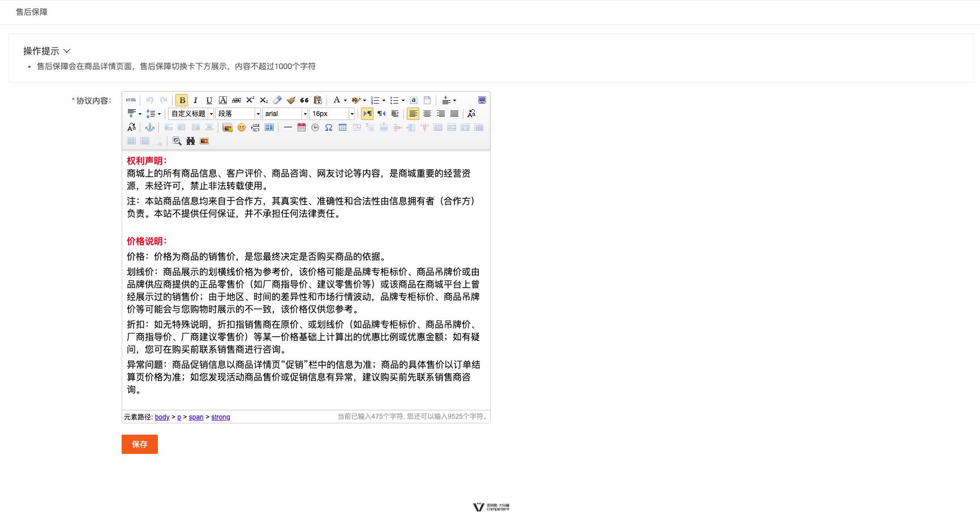Expand space-after-paragraph options
Image resolution: width=980 pixels, height=519 pixels.
click(x=140, y=114)
